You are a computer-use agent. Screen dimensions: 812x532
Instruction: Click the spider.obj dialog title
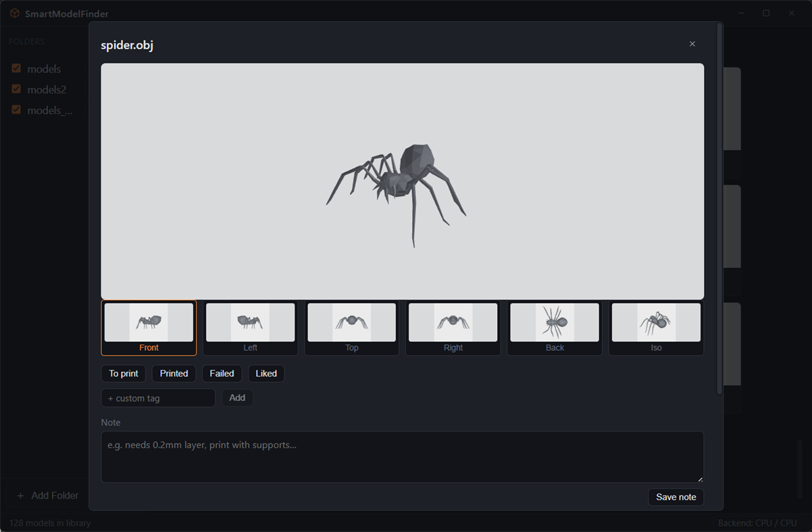pyautogui.click(x=127, y=45)
